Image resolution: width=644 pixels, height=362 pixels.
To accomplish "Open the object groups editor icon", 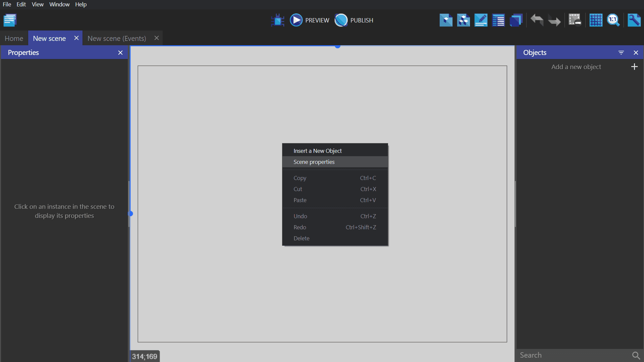I will point(463,20).
